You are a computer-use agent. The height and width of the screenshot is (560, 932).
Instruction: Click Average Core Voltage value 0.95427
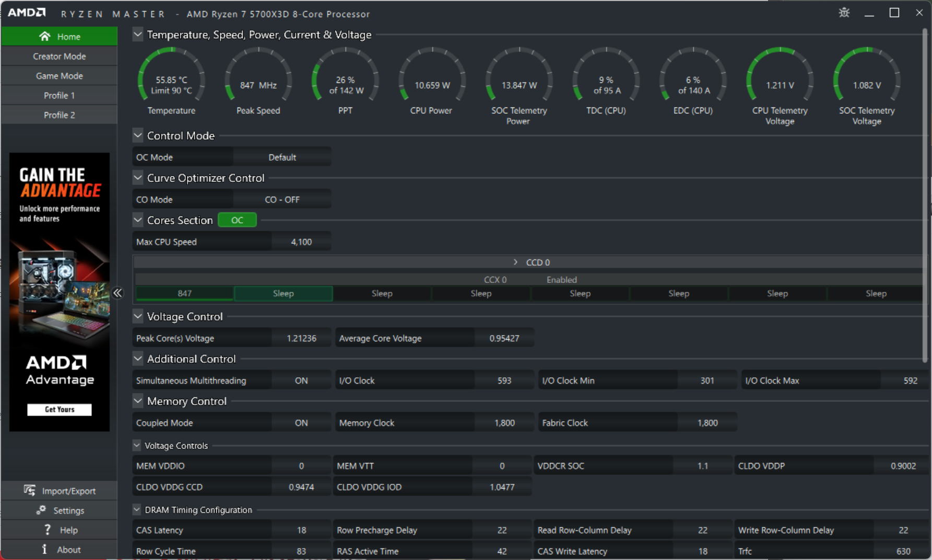(504, 338)
